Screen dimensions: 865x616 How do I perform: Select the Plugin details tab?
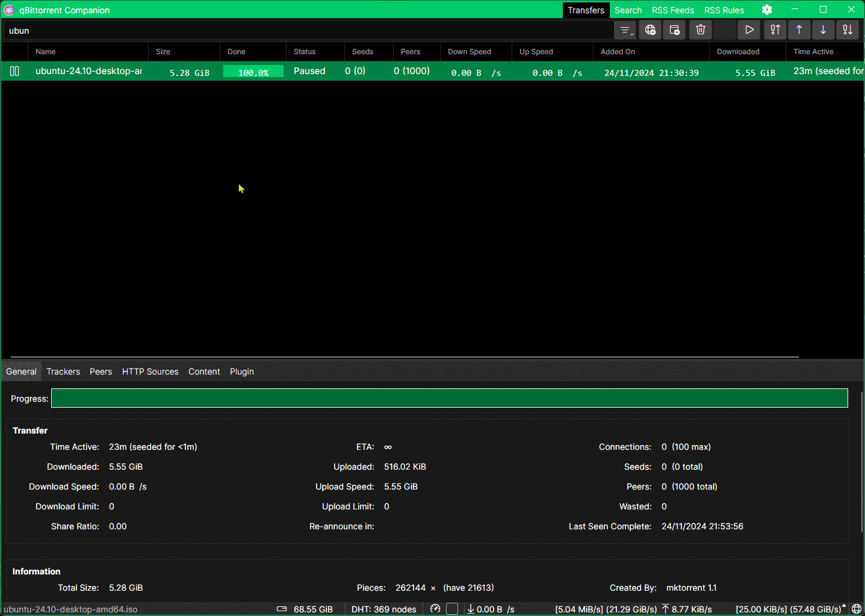[x=242, y=372]
